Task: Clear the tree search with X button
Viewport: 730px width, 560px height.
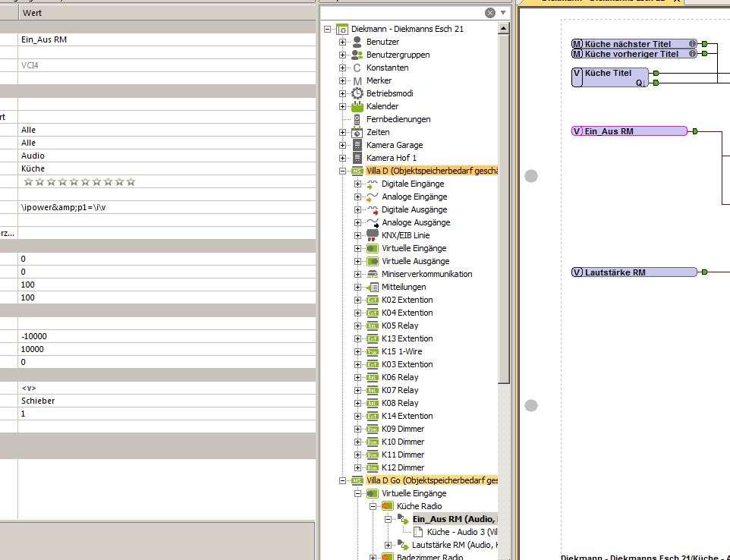Action: 489,13
